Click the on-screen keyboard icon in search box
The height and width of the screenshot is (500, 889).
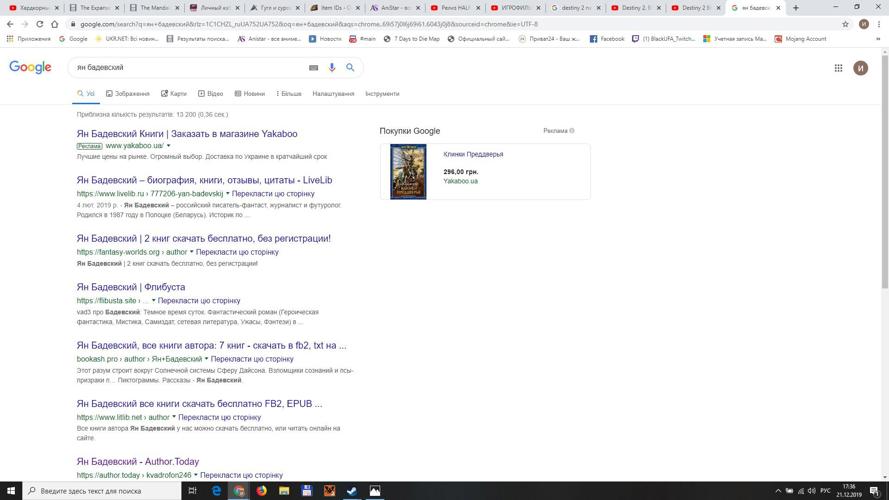313,68
